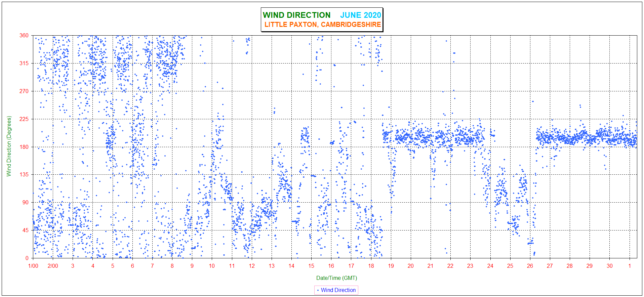The width and height of the screenshot is (644, 297).
Task: Click x-axis date label 30
Action: pyautogui.click(x=610, y=266)
